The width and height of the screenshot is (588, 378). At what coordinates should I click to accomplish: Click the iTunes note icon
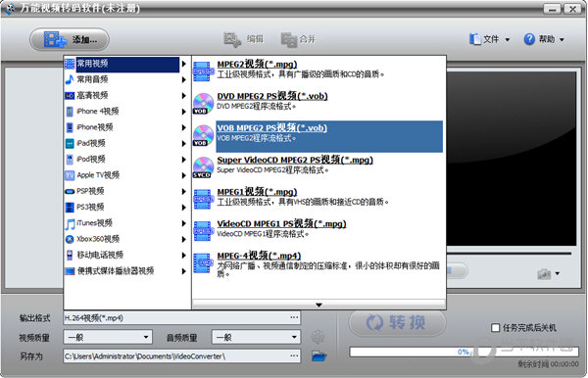tap(70, 224)
